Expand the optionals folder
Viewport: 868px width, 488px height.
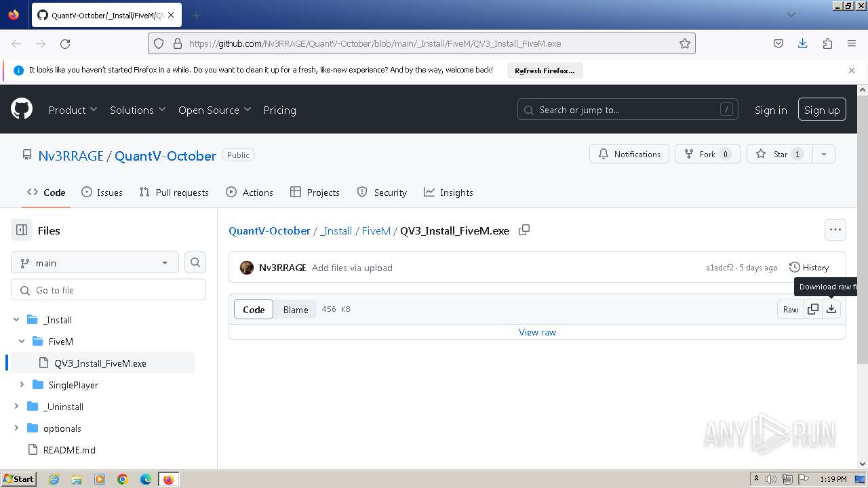tap(17, 428)
